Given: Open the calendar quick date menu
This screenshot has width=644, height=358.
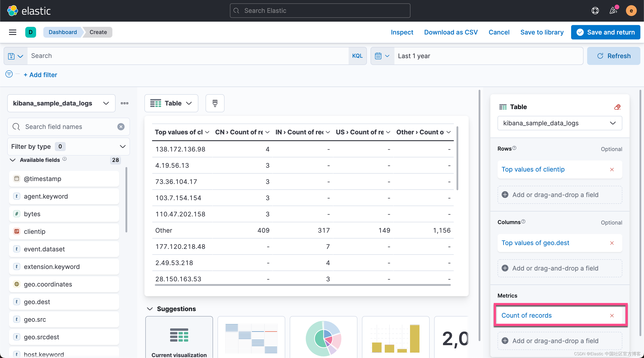Looking at the screenshot, I should 382,56.
